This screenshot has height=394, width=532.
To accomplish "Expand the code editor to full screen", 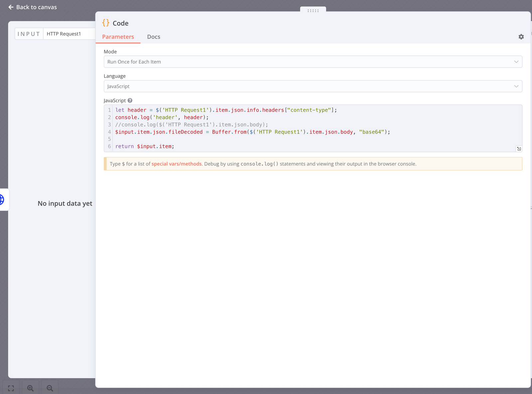I will click(x=519, y=149).
